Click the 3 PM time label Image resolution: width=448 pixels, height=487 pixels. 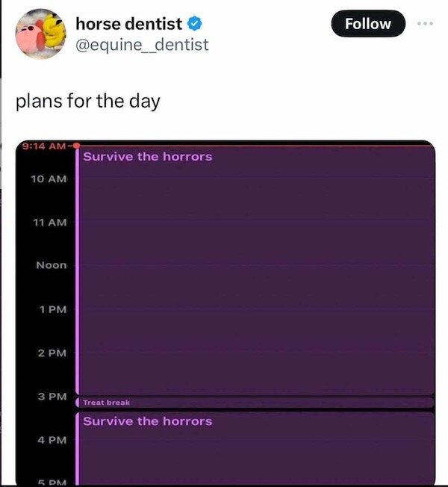[52, 394]
